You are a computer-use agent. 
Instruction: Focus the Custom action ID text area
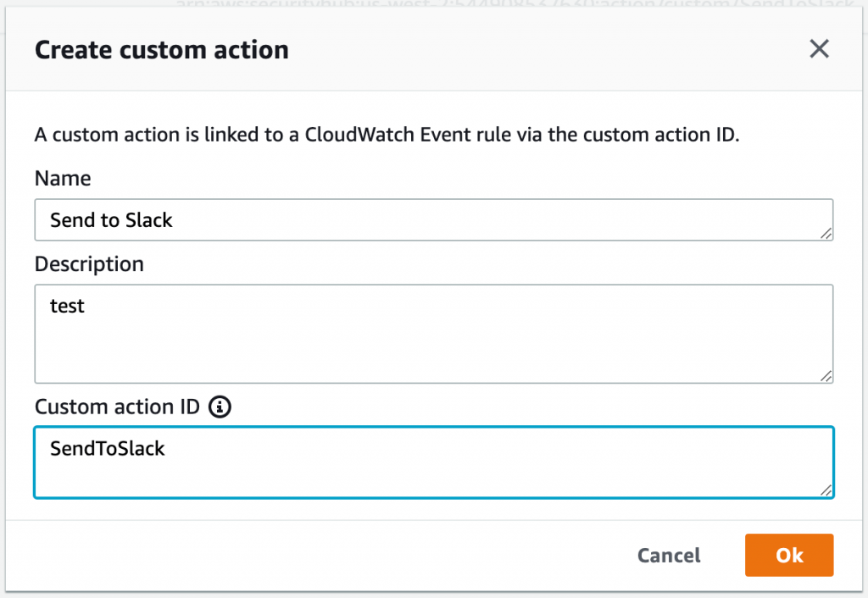click(x=433, y=462)
